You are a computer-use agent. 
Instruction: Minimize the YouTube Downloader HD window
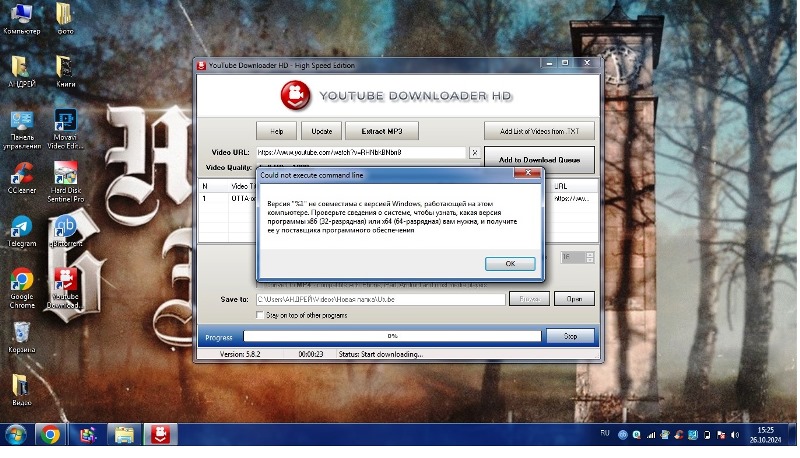point(549,63)
